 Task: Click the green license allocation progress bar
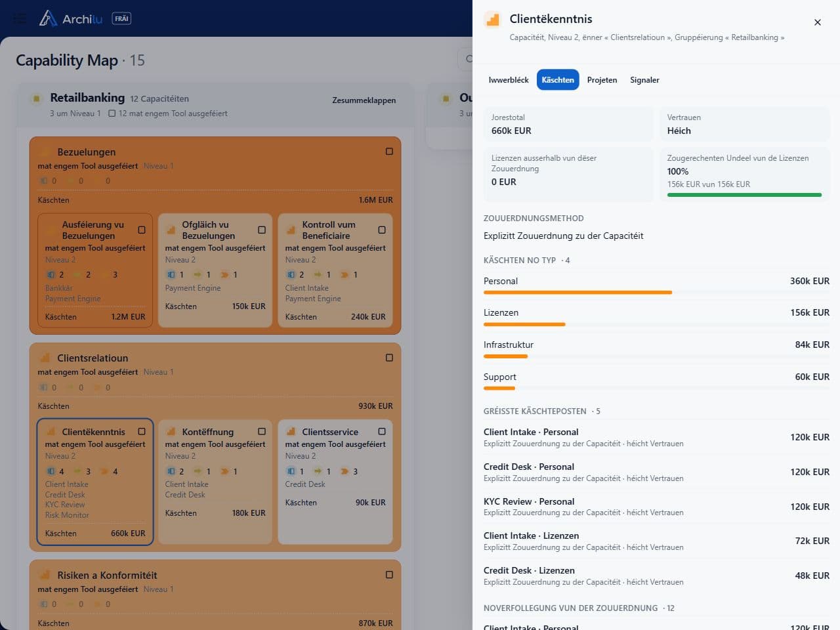(744, 195)
